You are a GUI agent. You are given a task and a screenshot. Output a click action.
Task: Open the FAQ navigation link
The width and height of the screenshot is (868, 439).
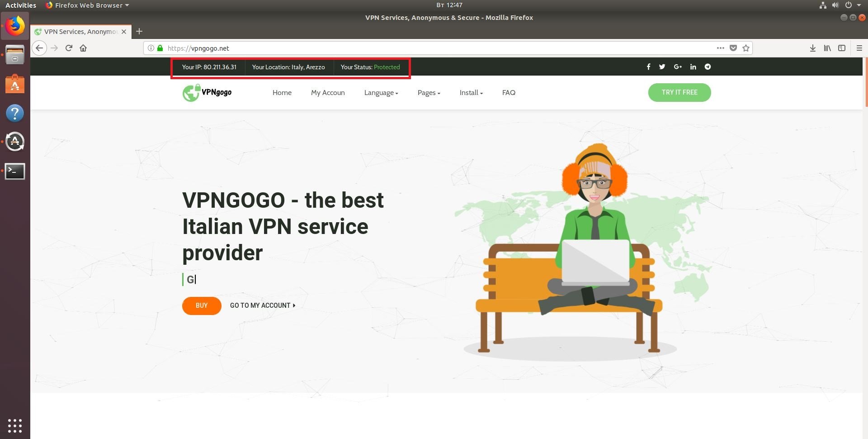pos(509,93)
